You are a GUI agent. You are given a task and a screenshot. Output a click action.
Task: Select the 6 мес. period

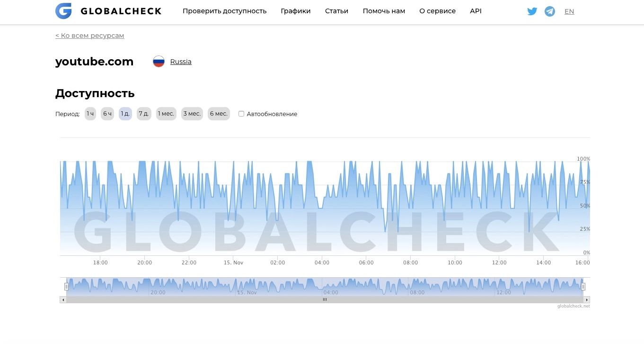(x=219, y=114)
